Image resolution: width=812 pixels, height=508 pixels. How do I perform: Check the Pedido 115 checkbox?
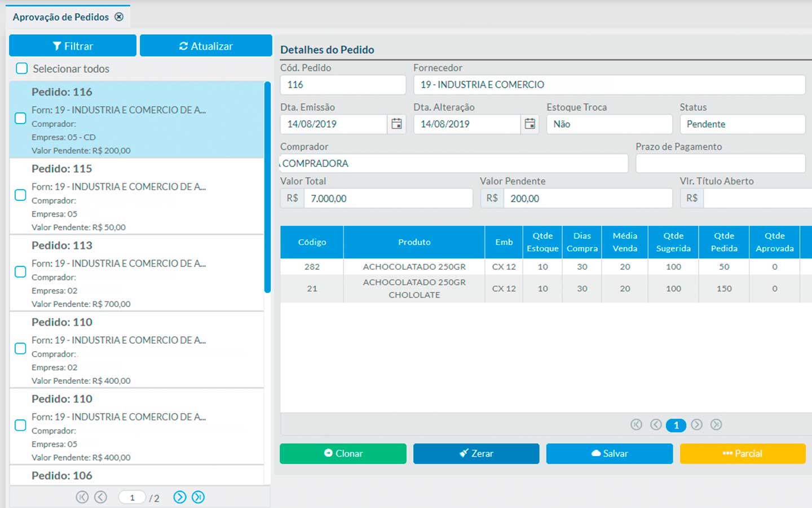(x=20, y=195)
